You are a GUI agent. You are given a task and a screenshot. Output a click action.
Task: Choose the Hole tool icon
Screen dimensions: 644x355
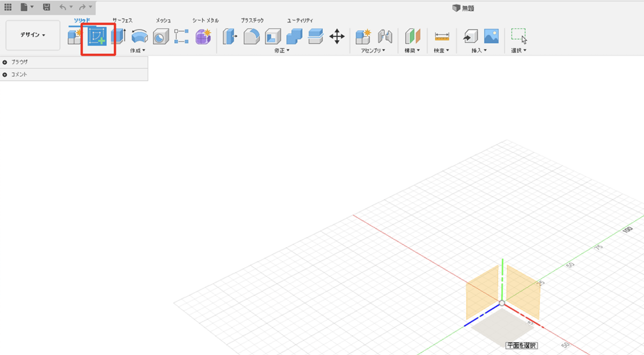pyautogui.click(x=160, y=36)
